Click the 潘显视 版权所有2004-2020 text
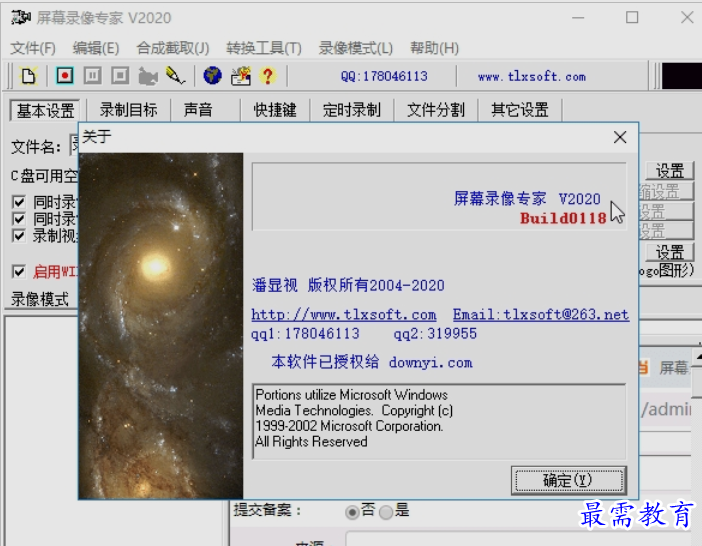Image resolution: width=702 pixels, height=546 pixels. click(348, 285)
